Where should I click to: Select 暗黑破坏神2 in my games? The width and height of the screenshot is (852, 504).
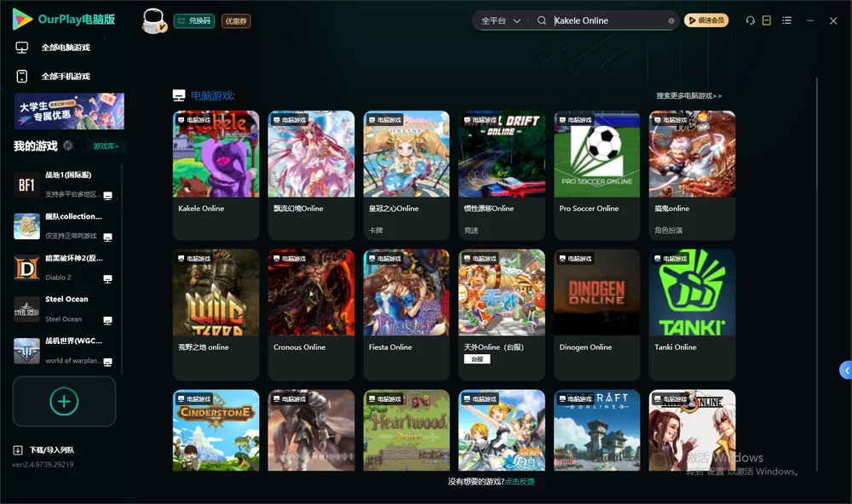coord(64,267)
